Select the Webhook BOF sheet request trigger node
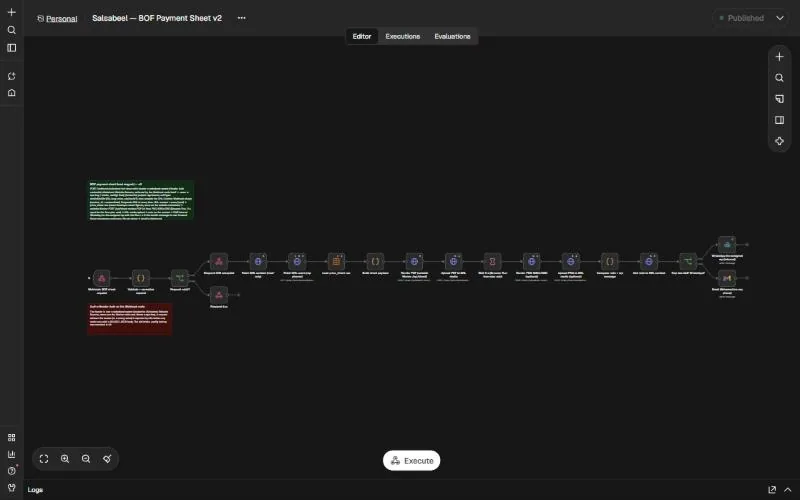The width and height of the screenshot is (800, 500). (102, 278)
